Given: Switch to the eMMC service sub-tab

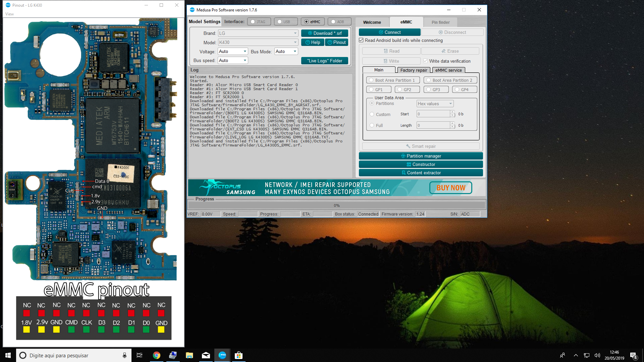Looking at the screenshot, I should coord(448,70).
